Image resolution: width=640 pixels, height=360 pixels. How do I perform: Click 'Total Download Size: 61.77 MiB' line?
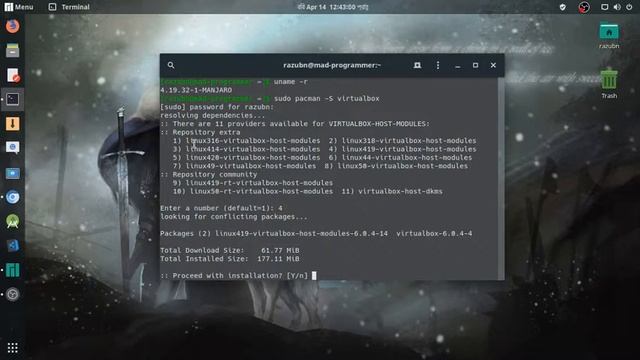pos(229,250)
